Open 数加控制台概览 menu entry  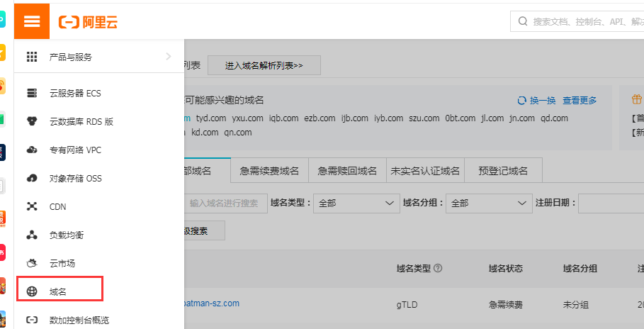pyautogui.click(x=79, y=320)
